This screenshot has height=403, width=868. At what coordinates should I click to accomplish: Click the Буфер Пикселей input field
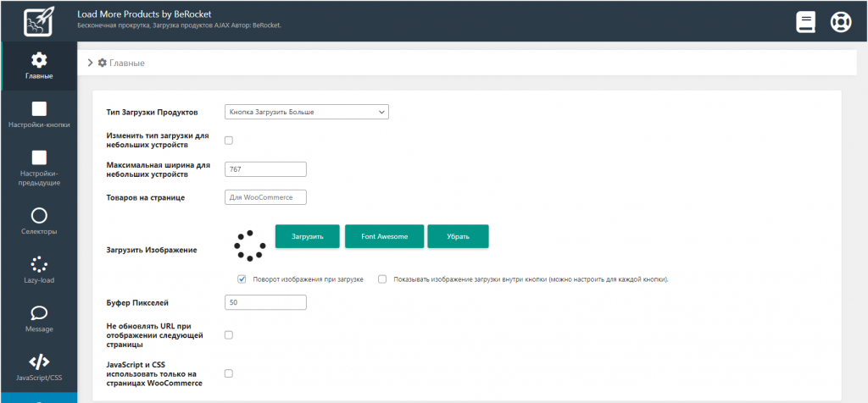click(265, 302)
